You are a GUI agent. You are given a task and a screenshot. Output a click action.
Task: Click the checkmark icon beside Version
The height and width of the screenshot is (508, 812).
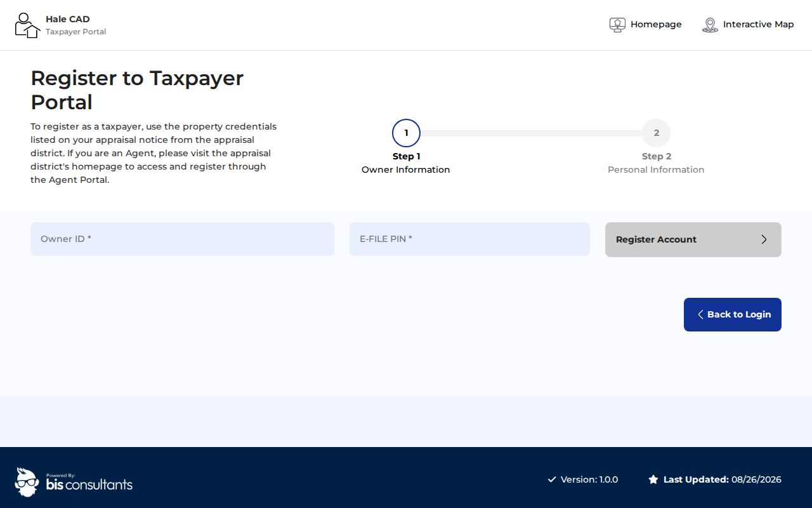click(x=552, y=479)
